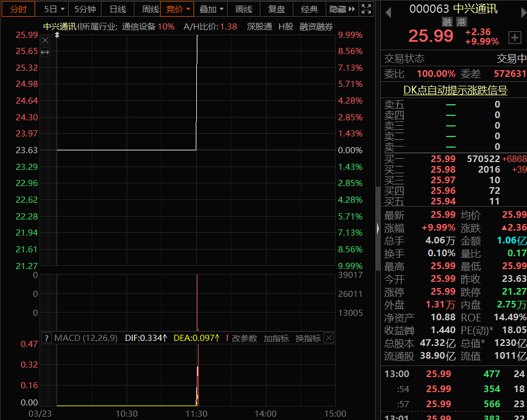Switch to the 5分钟 chart tab
This screenshot has width=527, height=420.
(85, 9)
